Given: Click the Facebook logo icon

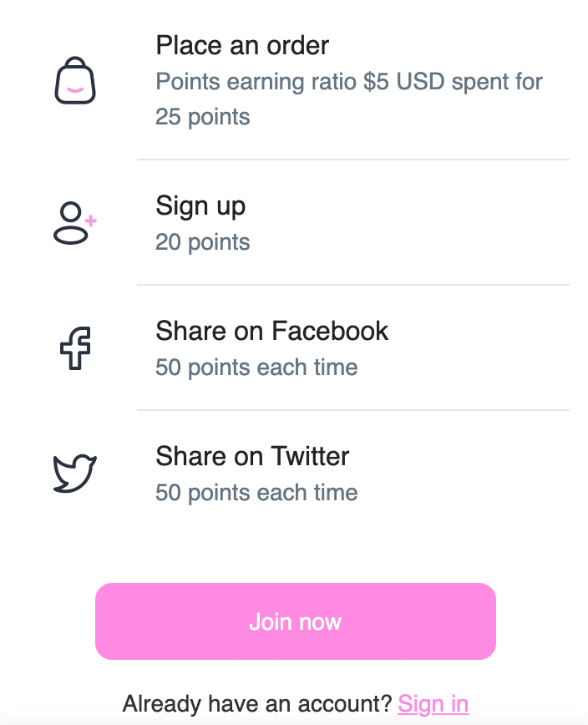Looking at the screenshot, I should point(75,348).
